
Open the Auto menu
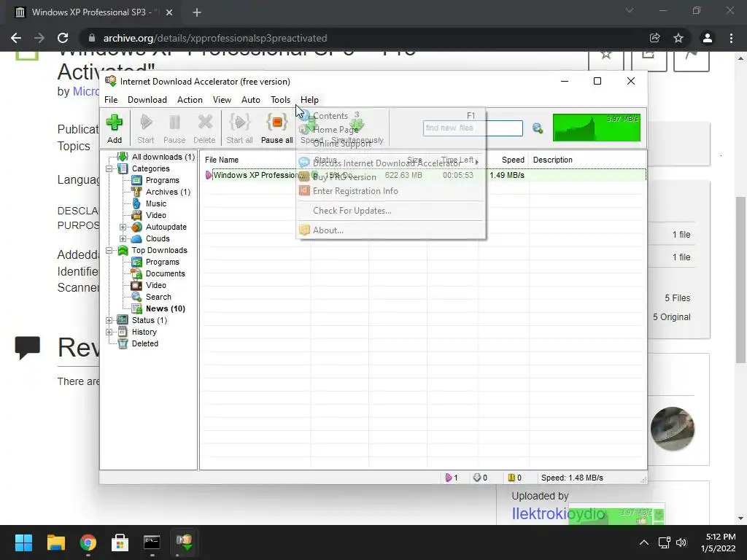pyautogui.click(x=251, y=99)
